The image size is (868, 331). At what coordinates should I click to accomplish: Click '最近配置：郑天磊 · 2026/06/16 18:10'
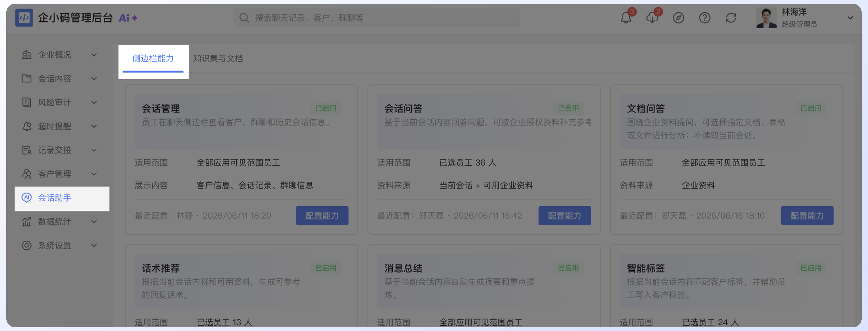(x=692, y=215)
